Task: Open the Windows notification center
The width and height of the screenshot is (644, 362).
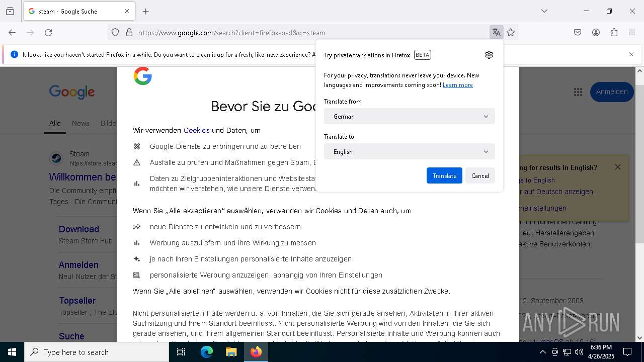Action: click(627, 352)
